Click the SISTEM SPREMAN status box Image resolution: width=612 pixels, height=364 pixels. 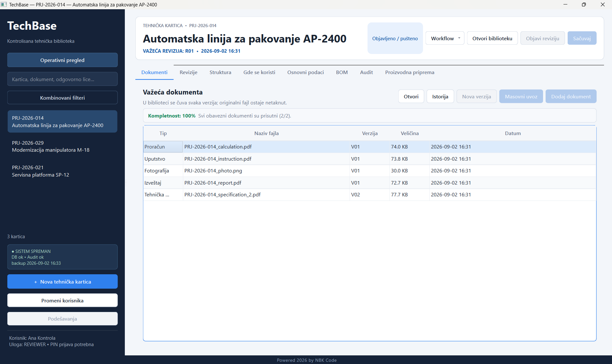(63, 257)
